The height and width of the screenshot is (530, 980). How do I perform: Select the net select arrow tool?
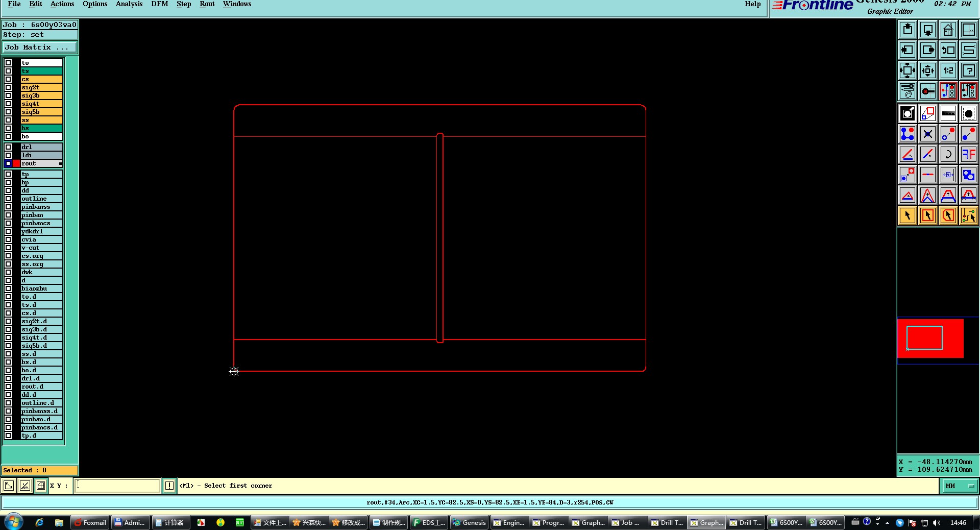coord(969,215)
